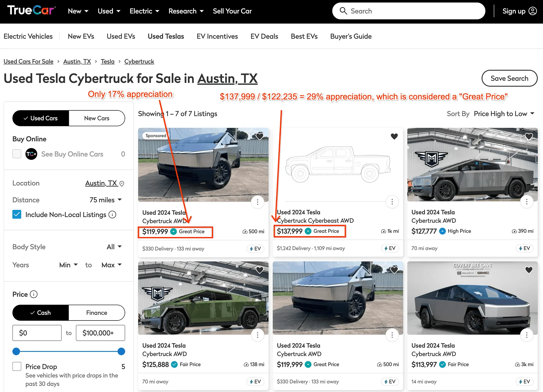The height and width of the screenshot is (392, 543).
Task: Open the green Cybertruck $125,888 photo
Action: point(203,298)
